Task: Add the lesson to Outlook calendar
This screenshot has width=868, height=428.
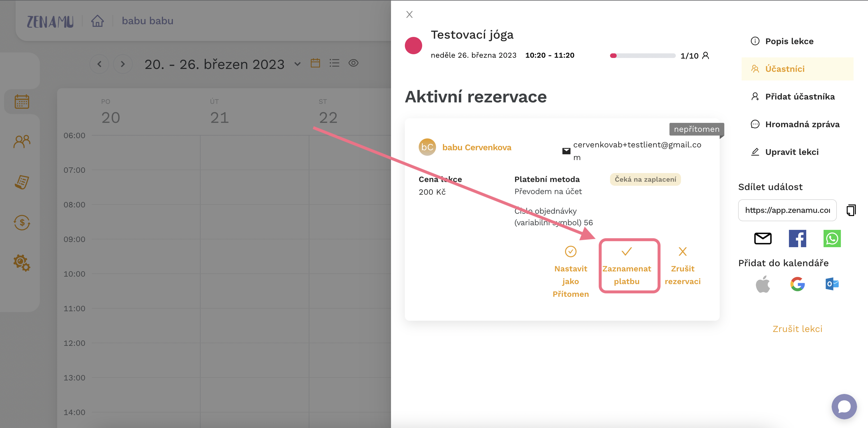Action: [832, 284]
